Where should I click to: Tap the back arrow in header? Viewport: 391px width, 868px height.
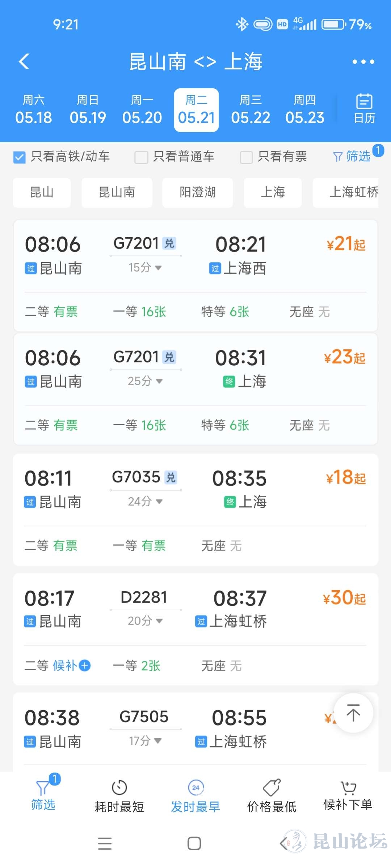(24, 61)
